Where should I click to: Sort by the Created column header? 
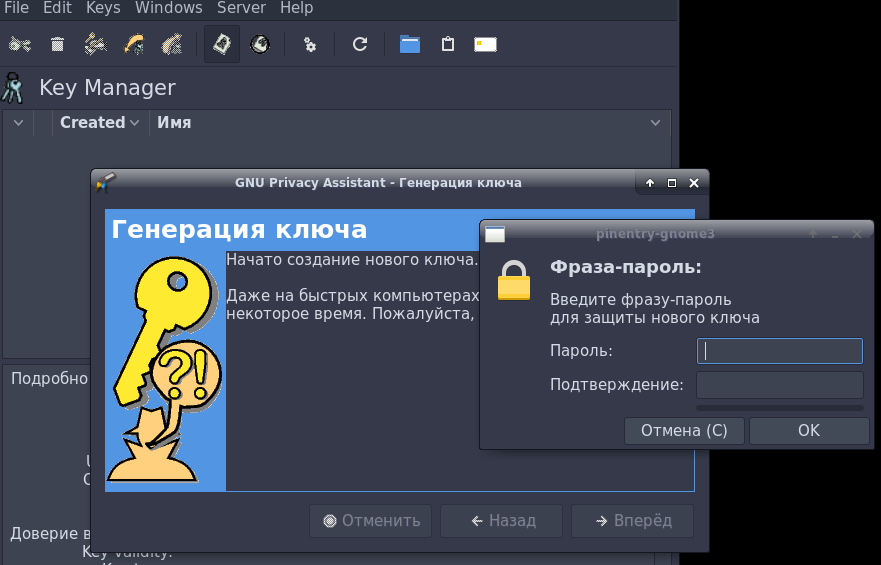click(99, 122)
